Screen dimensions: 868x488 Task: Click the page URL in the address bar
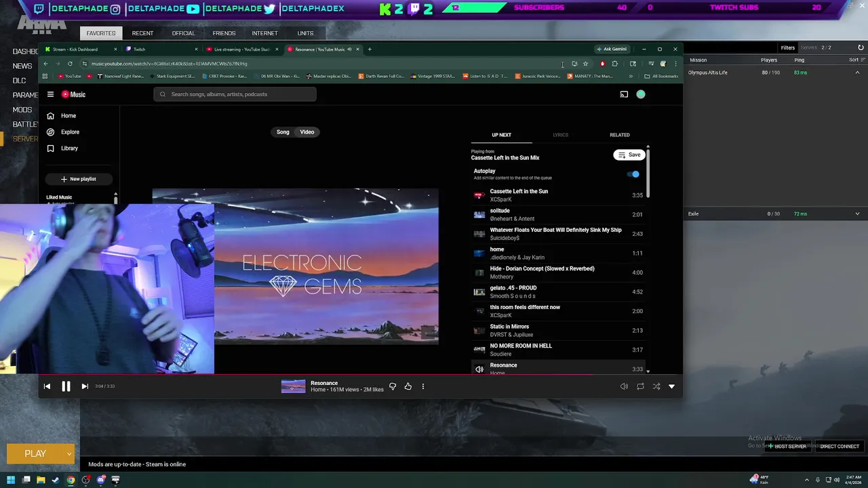tap(170, 64)
